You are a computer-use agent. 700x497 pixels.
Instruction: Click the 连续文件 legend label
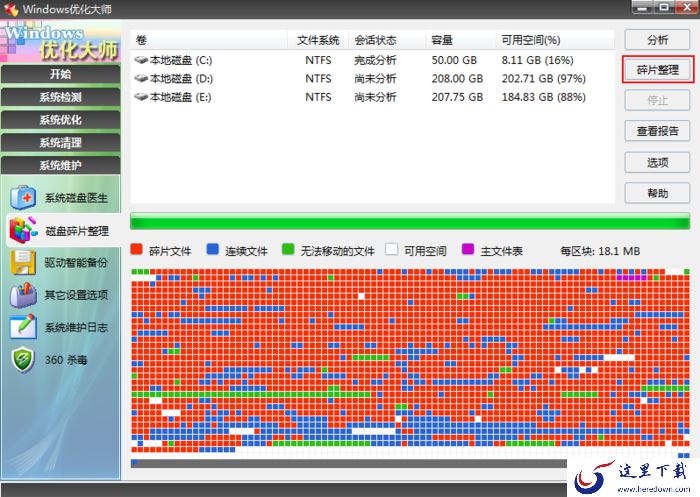point(246,251)
